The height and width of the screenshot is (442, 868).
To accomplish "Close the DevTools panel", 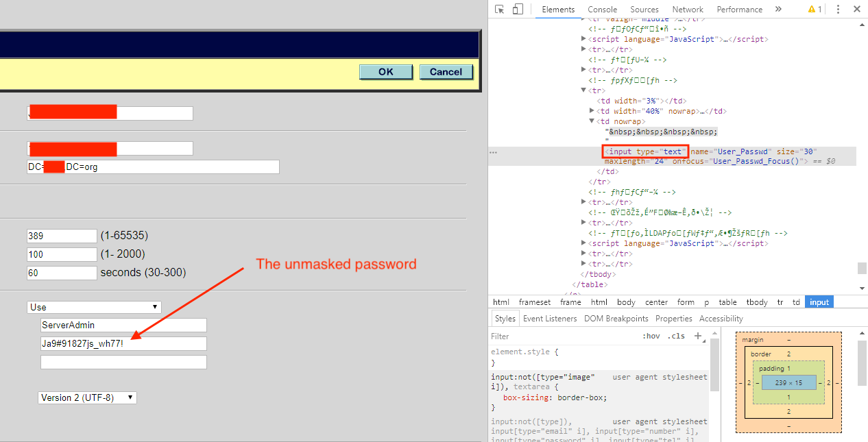I will pos(857,10).
